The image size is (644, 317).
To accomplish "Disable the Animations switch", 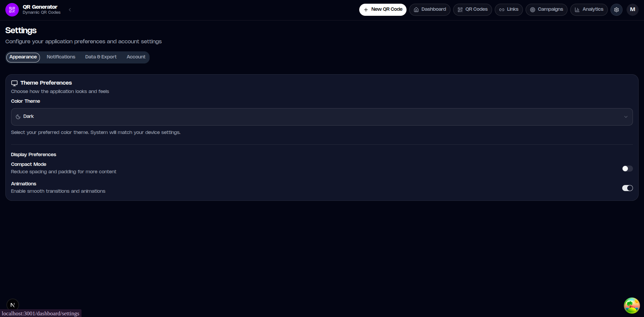I will [627, 188].
